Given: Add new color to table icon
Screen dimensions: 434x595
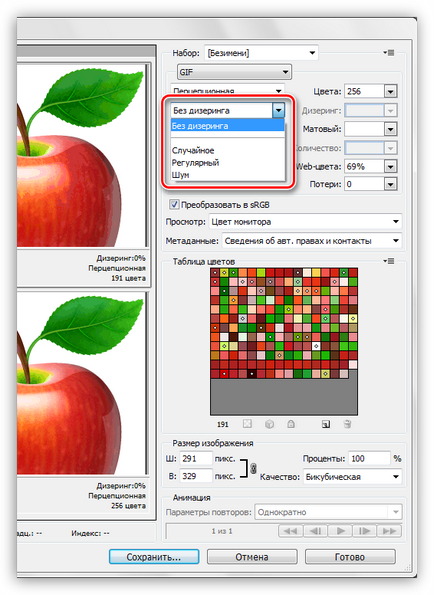Looking at the screenshot, I should (326, 424).
